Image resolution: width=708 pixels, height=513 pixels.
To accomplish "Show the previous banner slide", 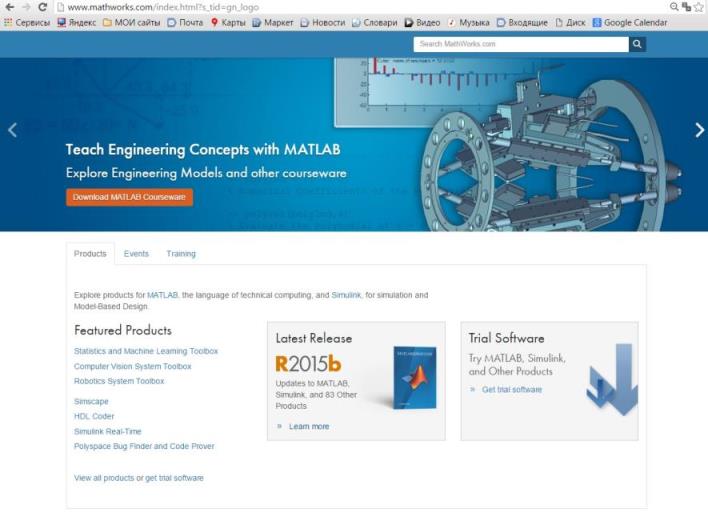I will [13, 130].
